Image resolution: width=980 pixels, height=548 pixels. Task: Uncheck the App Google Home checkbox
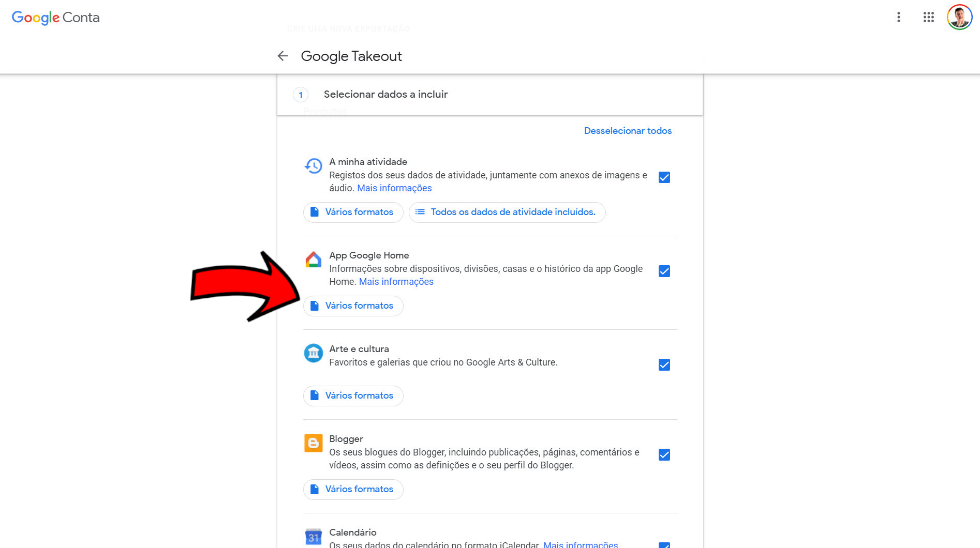[x=664, y=271]
